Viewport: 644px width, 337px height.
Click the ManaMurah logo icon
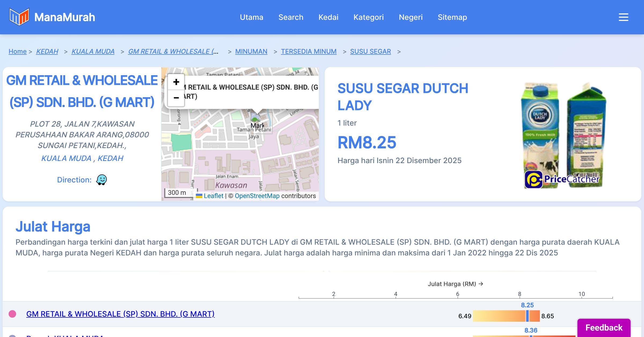tap(19, 17)
